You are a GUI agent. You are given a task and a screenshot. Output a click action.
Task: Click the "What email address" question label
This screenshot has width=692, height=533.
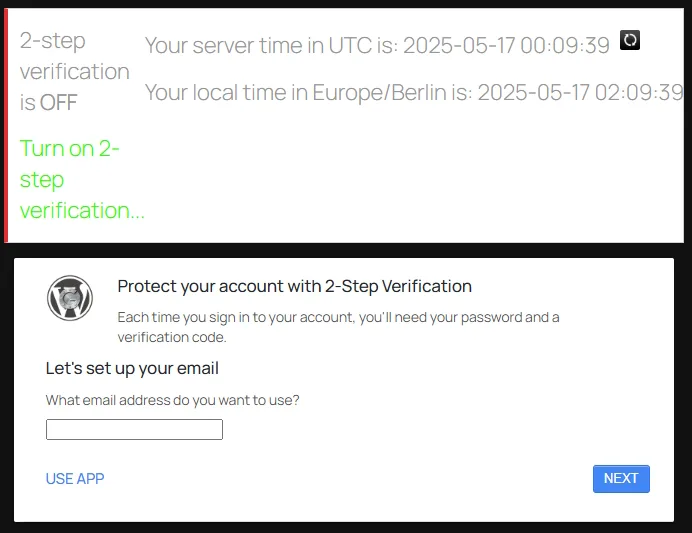tap(173, 400)
